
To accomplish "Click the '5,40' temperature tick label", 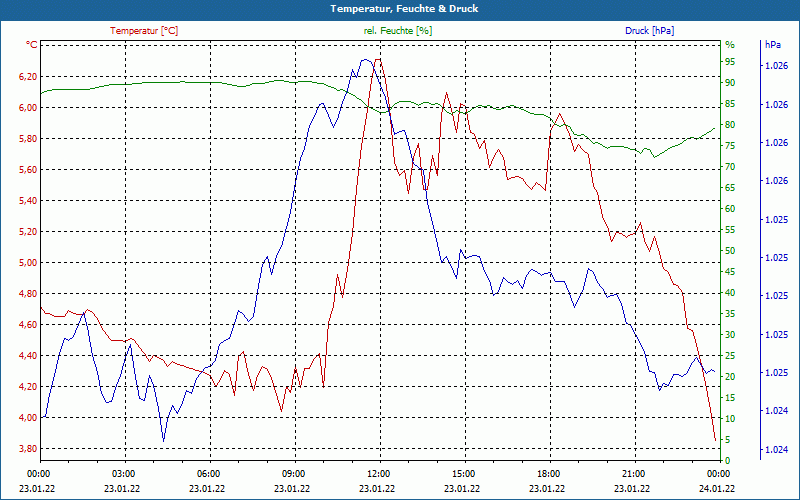I will click(x=28, y=201).
